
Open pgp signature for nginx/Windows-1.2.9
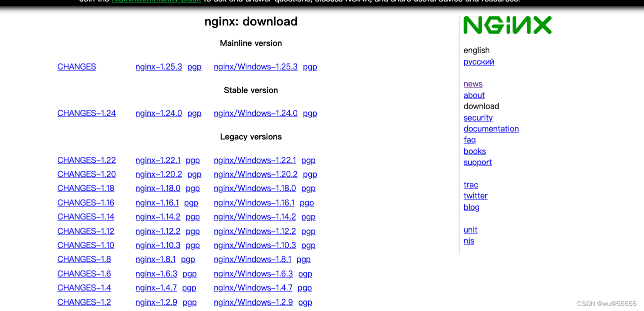[x=305, y=302]
